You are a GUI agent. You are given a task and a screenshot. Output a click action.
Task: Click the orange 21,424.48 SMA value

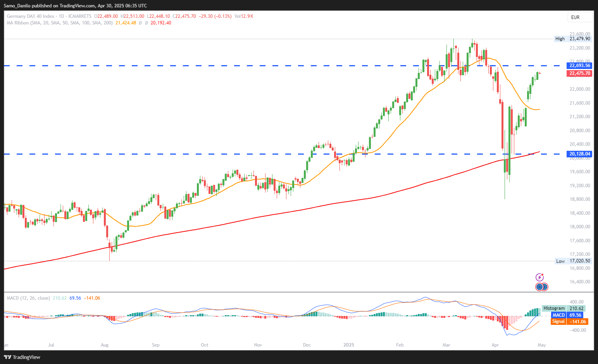pyautogui.click(x=126, y=23)
